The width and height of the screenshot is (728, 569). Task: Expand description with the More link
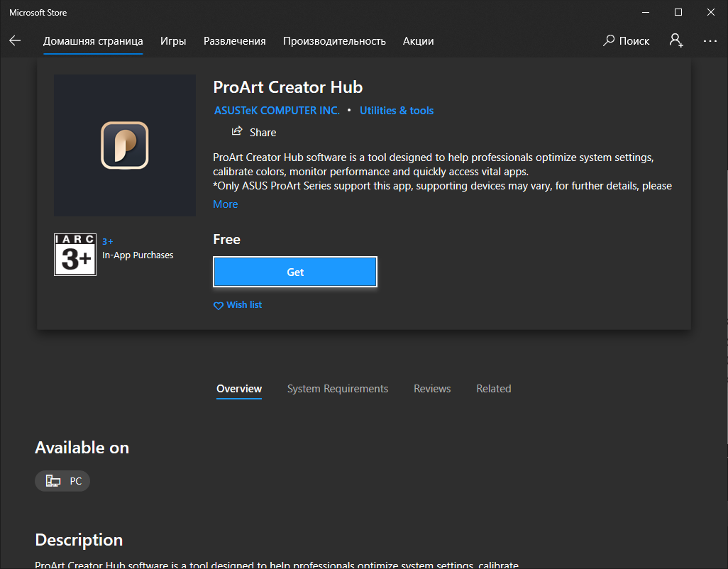(x=225, y=204)
